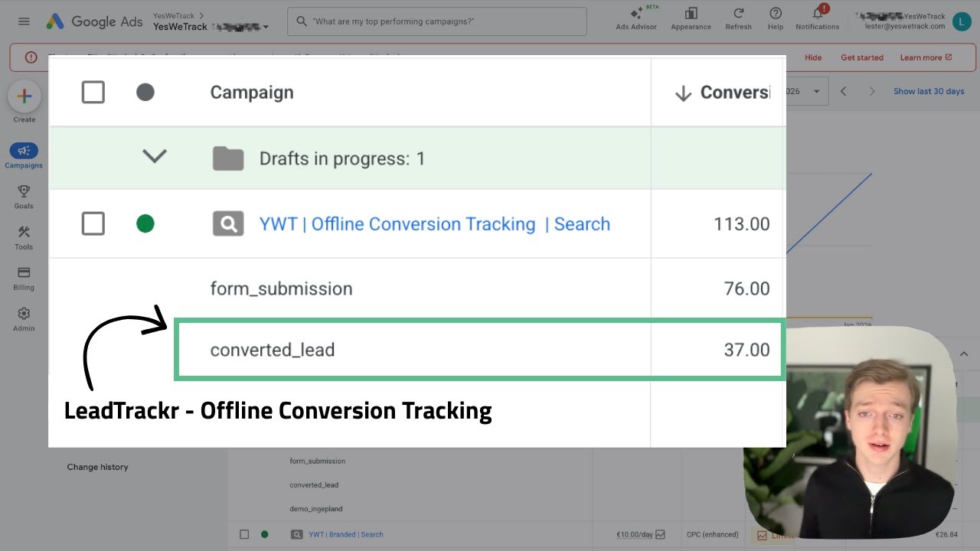
Task: Click the 113.00 conversions value
Action: 742,224
